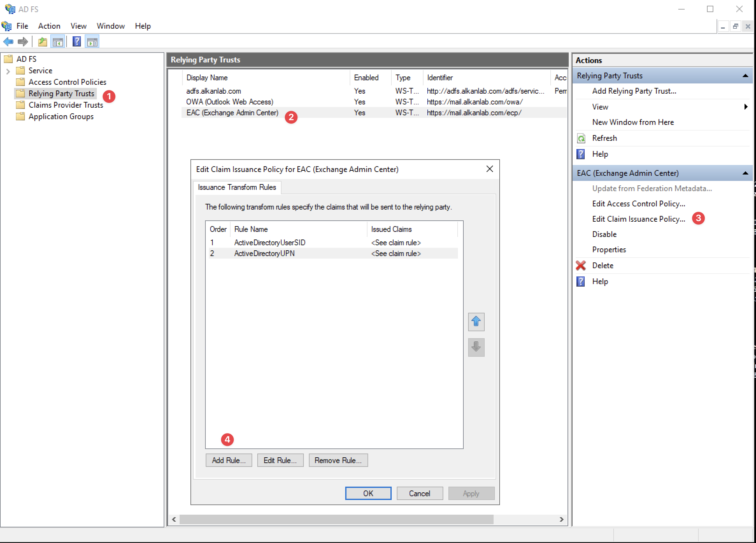
Task: Select the ActiveDirectoryUserSID rule row
Action: click(269, 243)
